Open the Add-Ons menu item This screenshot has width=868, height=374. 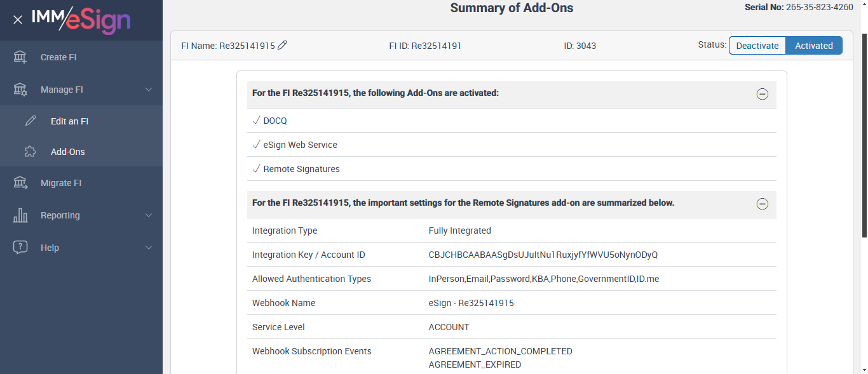tap(67, 152)
